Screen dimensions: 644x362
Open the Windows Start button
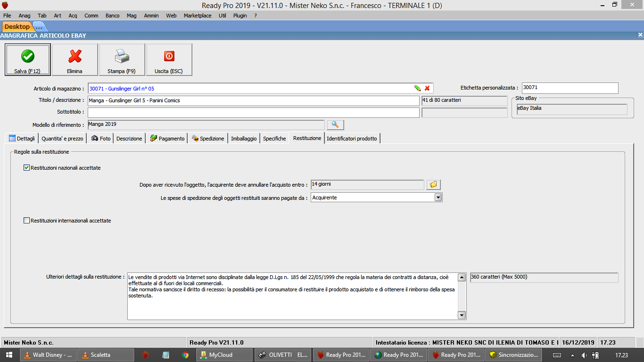[x=9, y=355]
